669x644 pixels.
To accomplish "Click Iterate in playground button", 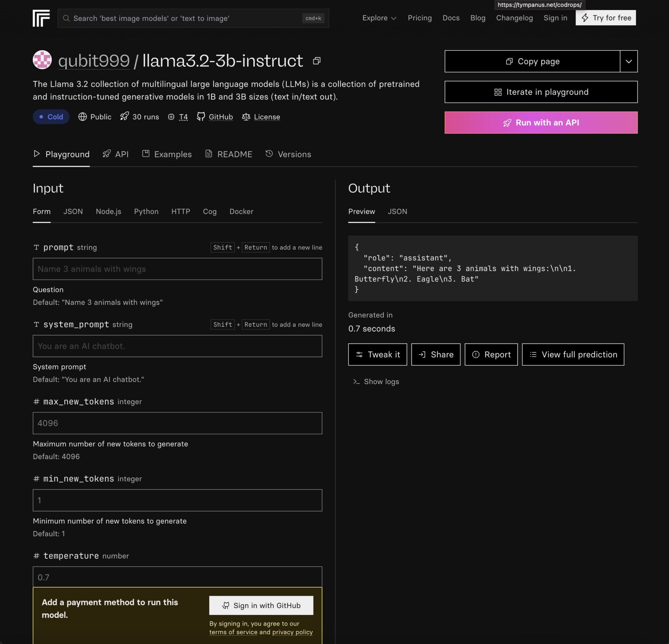I will pyautogui.click(x=541, y=92).
